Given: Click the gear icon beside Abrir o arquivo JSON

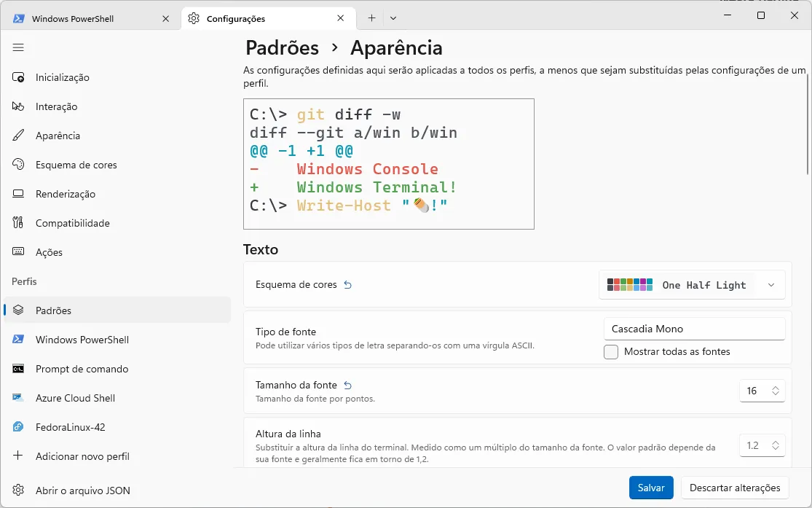Looking at the screenshot, I should pos(18,491).
